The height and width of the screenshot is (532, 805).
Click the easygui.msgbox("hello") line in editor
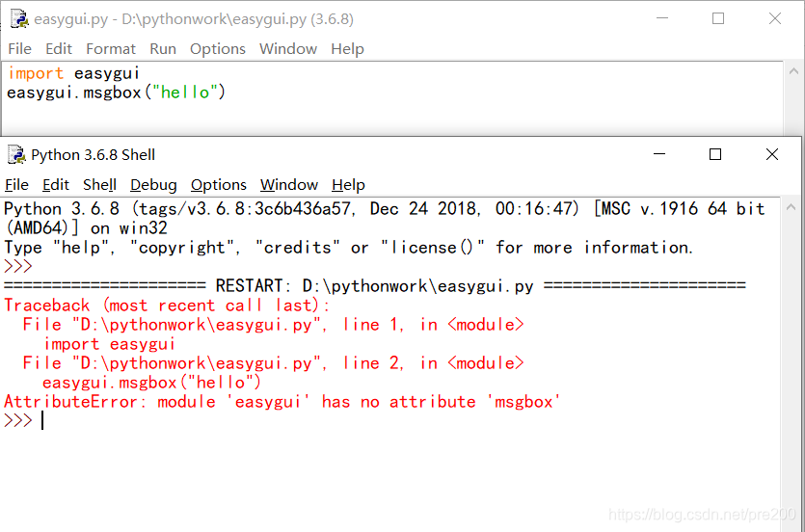pos(116,93)
